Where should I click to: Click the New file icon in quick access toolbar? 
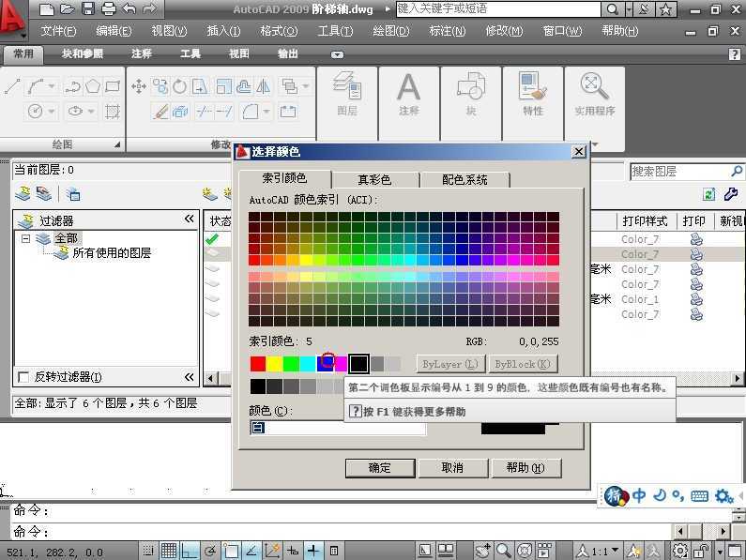[x=46, y=8]
